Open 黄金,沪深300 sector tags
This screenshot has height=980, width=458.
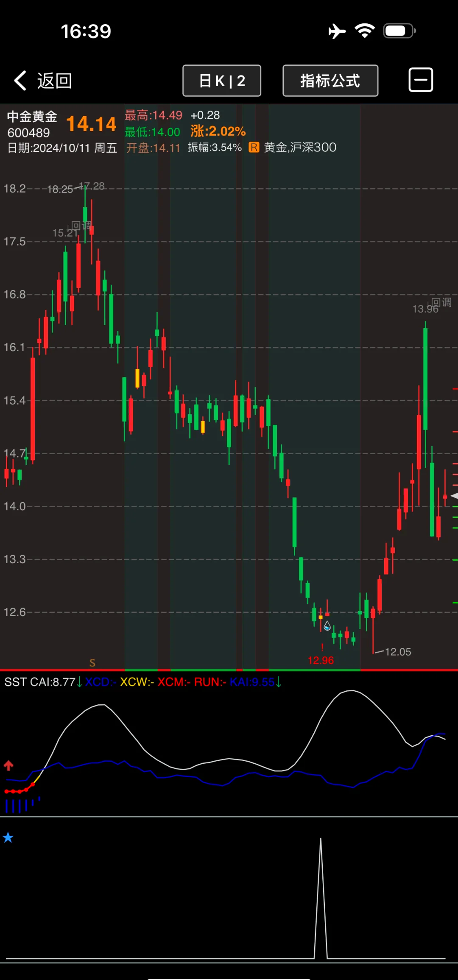300,147
